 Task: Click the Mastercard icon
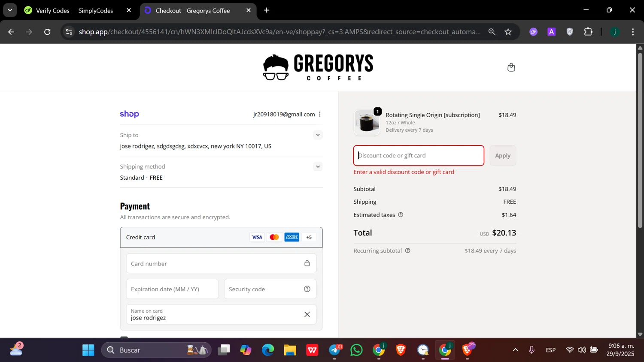[x=274, y=237]
